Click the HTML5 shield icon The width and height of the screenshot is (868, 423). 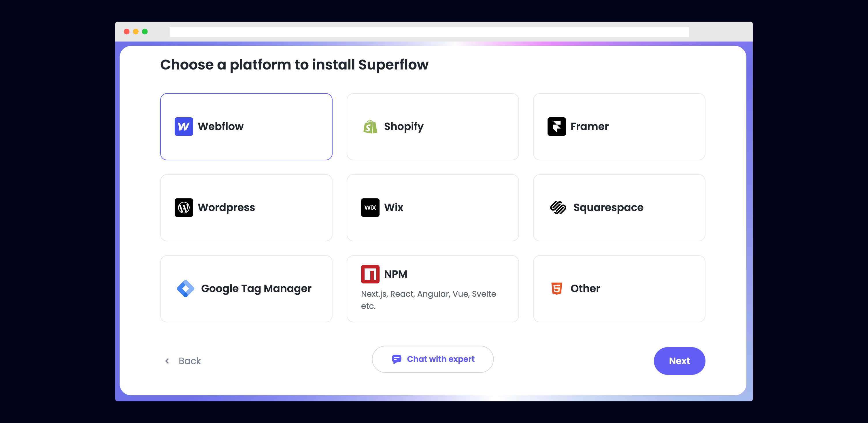pos(556,289)
